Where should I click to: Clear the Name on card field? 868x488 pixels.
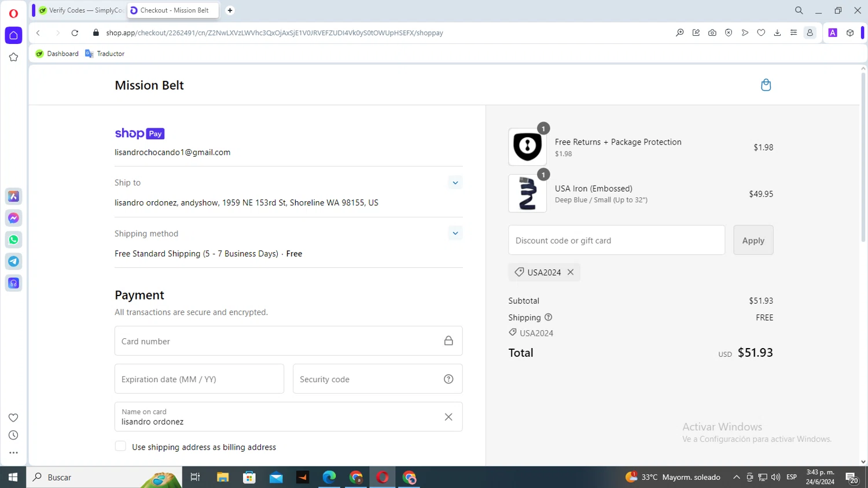pyautogui.click(x=448, y=417)
